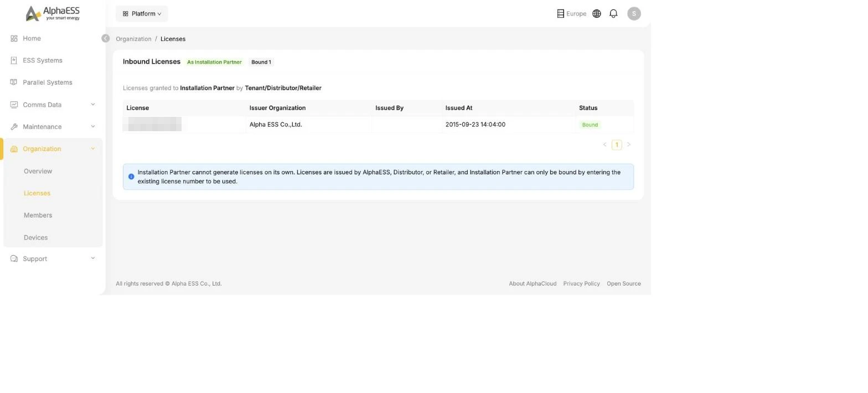This screenshot has width=868, height=393.
Task: Click the Maintenance wrench icon
Action: 14,127
